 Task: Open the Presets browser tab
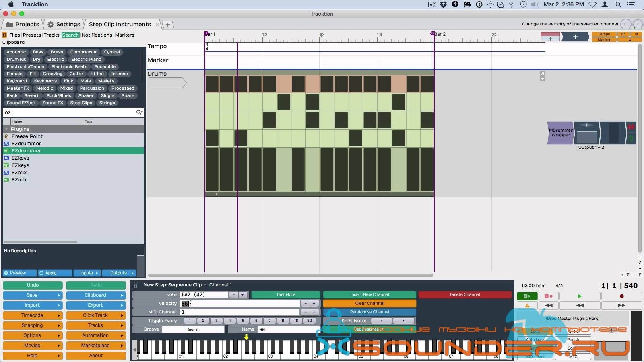pyautogui.click(x=32, y=35)
